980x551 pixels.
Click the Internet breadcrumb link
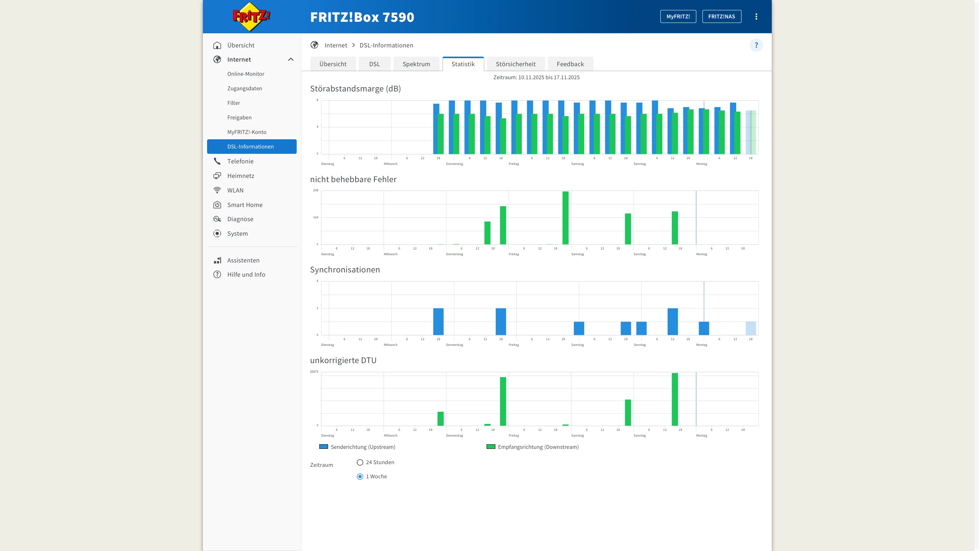[336, 45]
